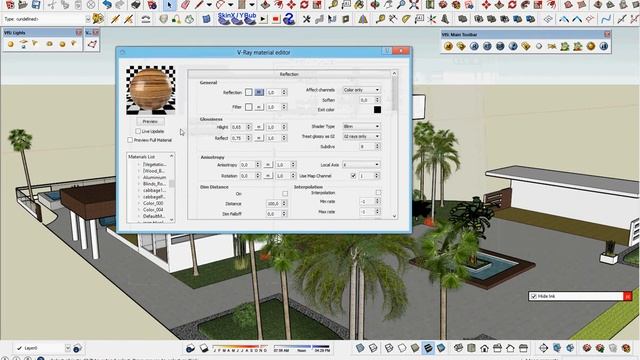Click the Eraser tool icon
The width and height of the screenshot is (640, 360).
pos(185,5)
